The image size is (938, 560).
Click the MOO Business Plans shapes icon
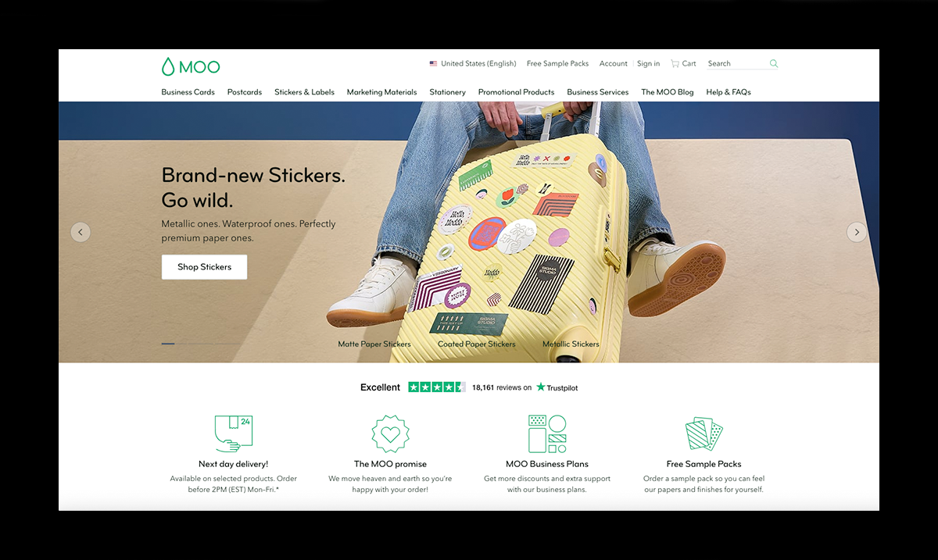click(x=547, y=434)
